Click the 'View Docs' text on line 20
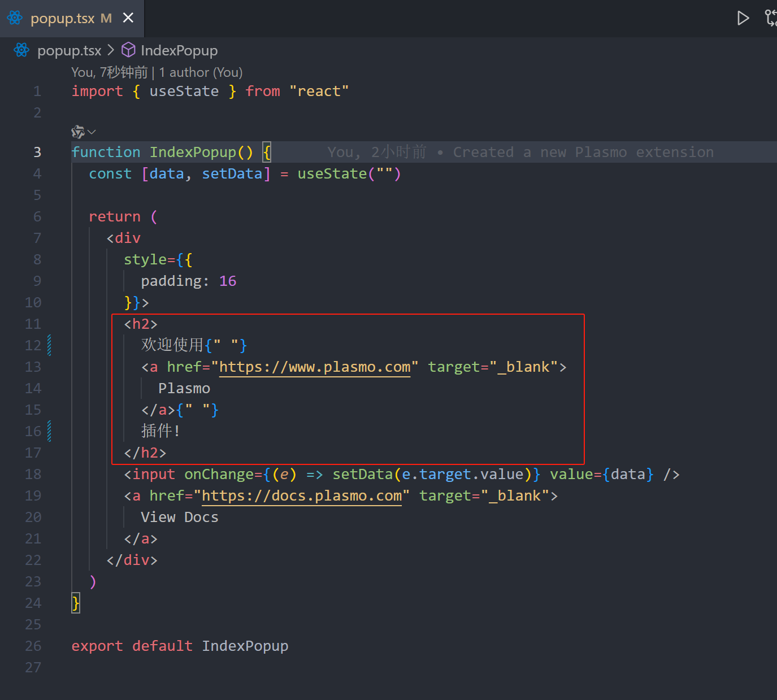This screenshot has width=777, height=700. 180,517
